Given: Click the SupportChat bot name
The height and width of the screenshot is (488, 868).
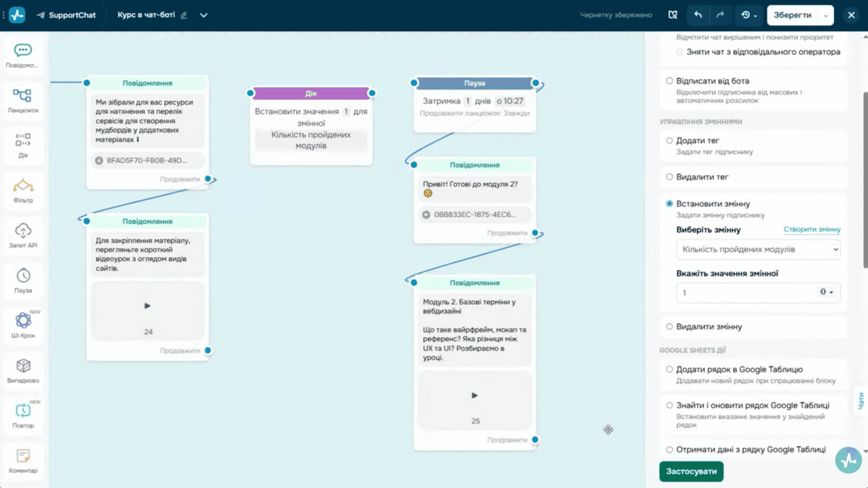Looking at the screenshot, I should tap(73, 15).
